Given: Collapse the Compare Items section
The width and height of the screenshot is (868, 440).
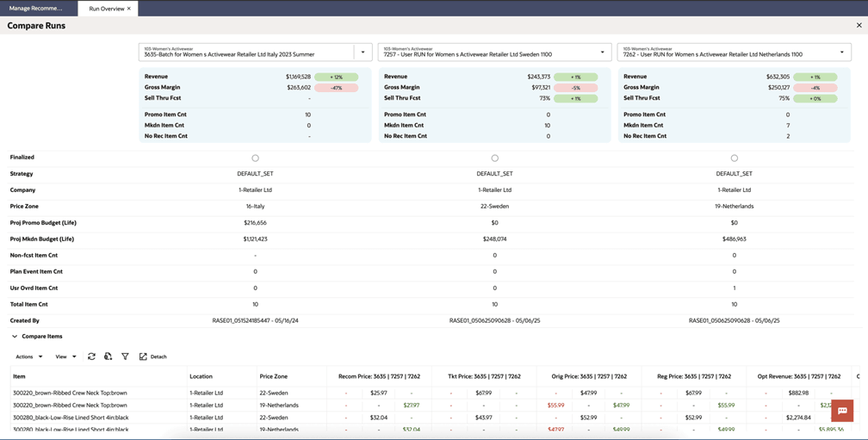Looking at the screenshot, I should click(15, 336).
